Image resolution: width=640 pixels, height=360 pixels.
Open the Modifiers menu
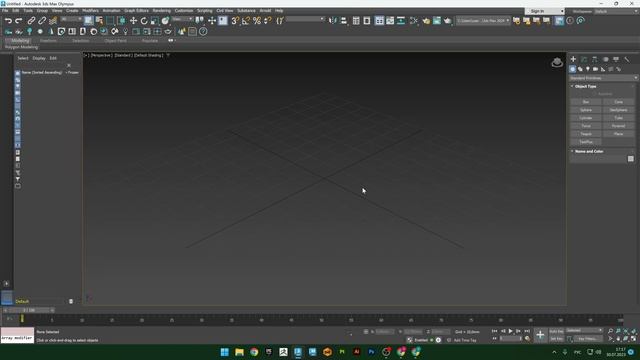coord(91,11)
